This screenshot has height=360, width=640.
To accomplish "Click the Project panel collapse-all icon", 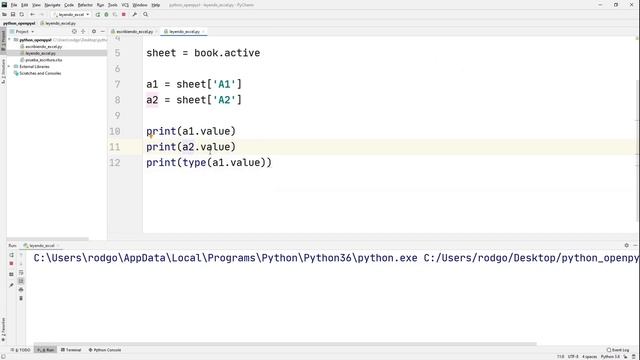I will tap(83, 31).
